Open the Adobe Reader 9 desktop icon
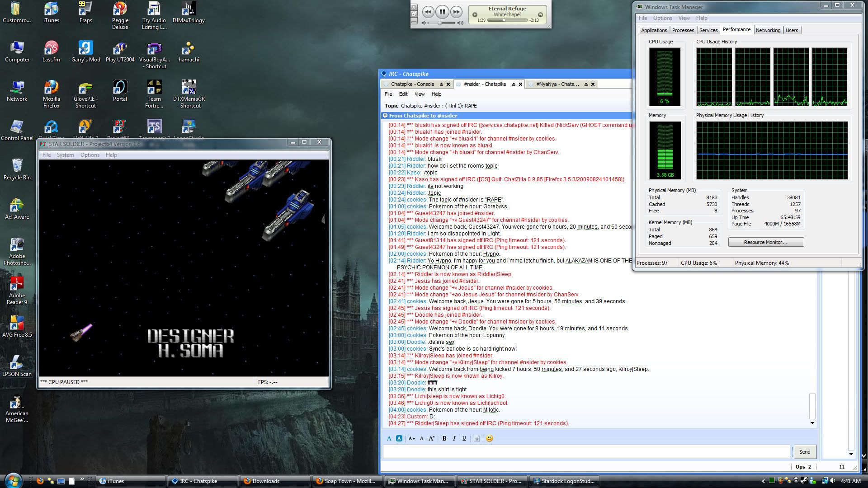Viewport: 868px width, 488px height. point(17,291)
